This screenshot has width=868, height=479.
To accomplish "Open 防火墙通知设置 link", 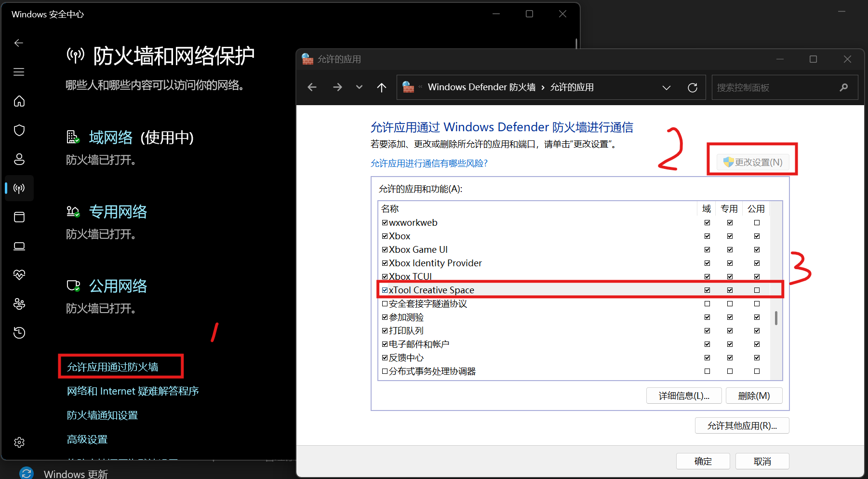I will pyautogui.click(x=102, y=415).
